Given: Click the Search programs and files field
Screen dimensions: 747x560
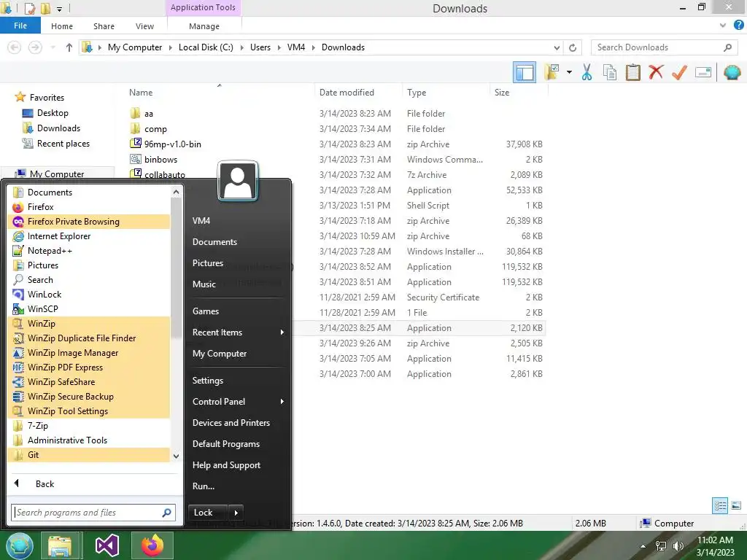Looking at the screenshot, I should pos(94,513).
